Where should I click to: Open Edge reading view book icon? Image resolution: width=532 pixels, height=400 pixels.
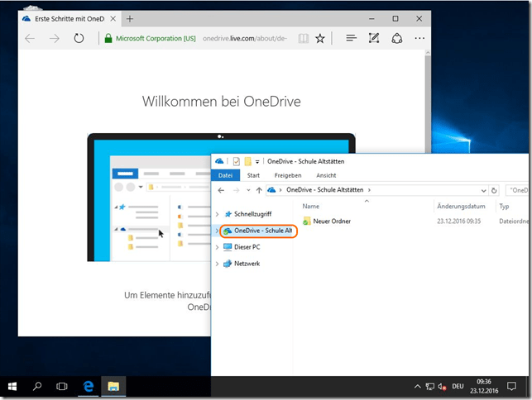(x=304, y=38)
